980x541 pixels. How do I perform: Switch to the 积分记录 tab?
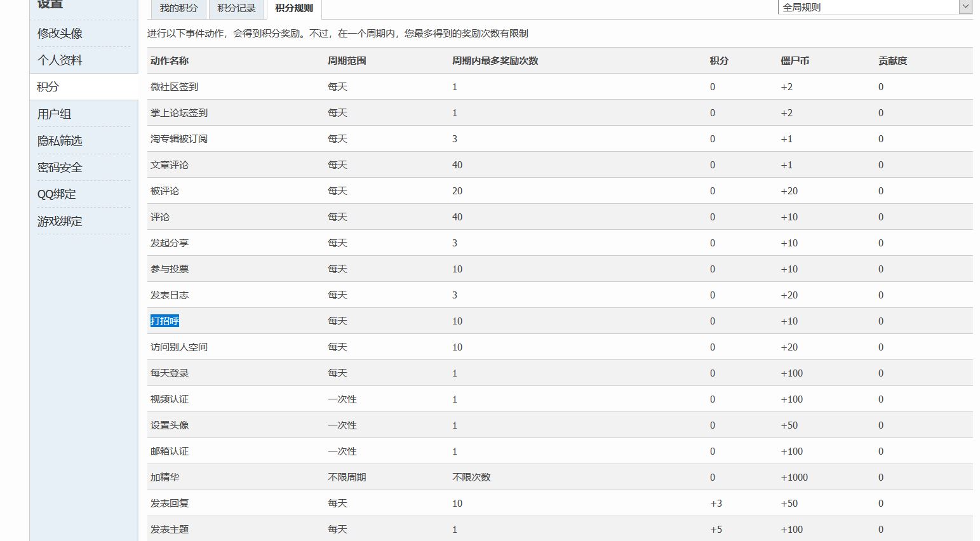pyautogui.click(x=236, y=8)
